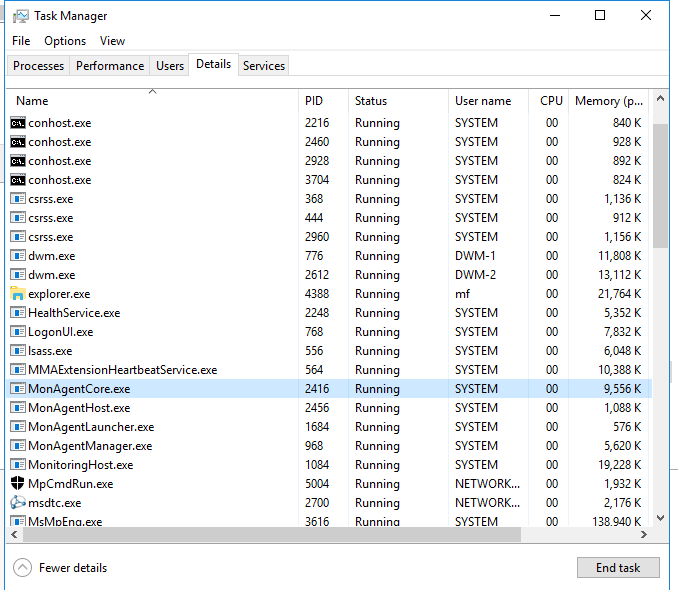Click the Task Manager title bar icon

20,16
